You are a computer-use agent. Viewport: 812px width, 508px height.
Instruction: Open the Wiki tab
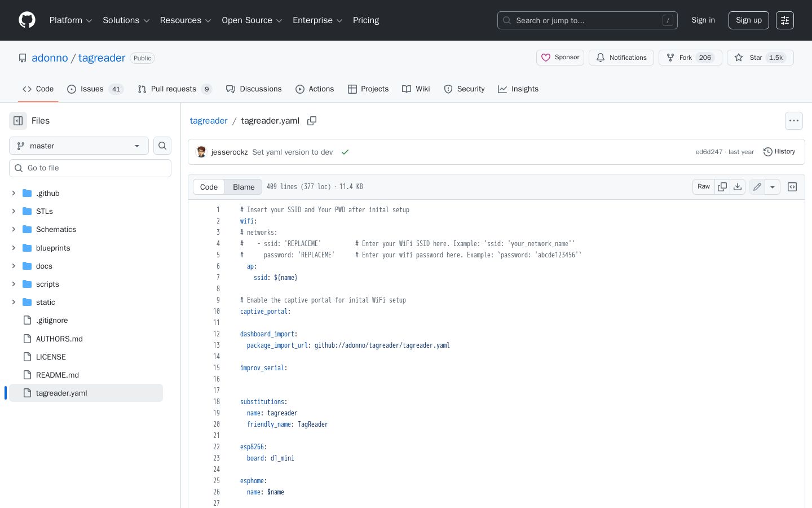tap(416, 89)
